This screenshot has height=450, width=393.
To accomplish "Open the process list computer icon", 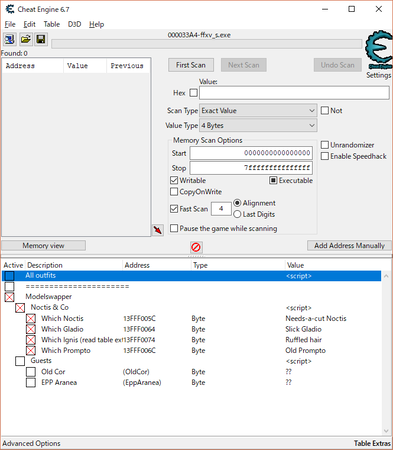I will (9, 39).
